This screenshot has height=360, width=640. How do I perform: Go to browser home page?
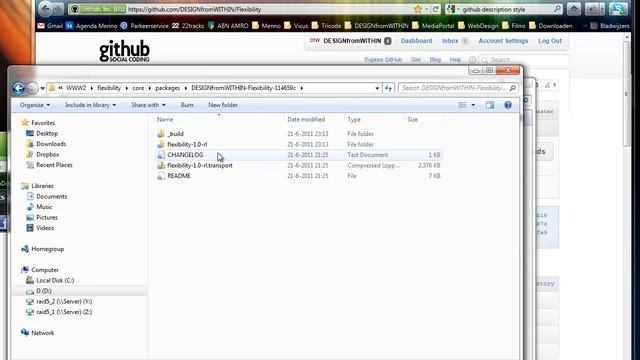573,9
